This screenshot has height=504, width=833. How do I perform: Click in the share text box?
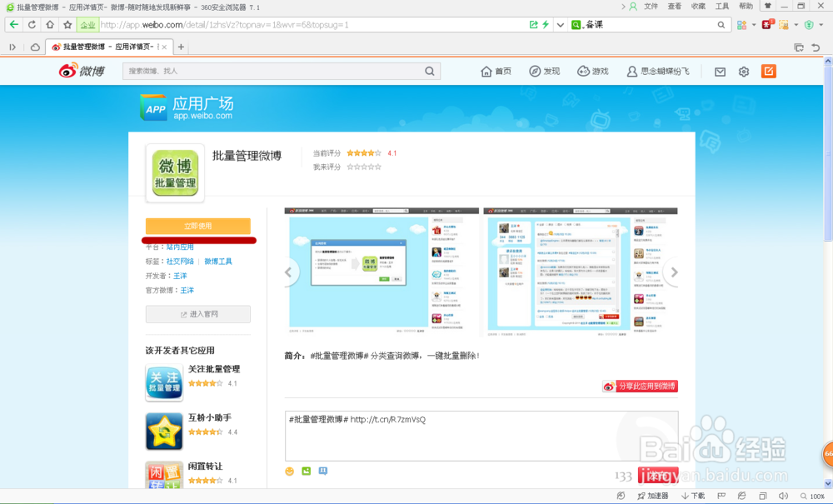[481, 436]
